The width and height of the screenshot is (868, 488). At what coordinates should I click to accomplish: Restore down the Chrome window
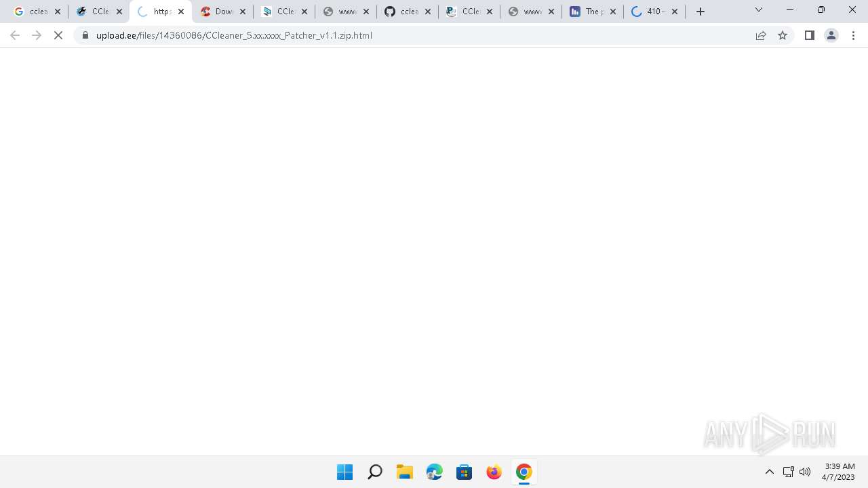tap(821, 9)
